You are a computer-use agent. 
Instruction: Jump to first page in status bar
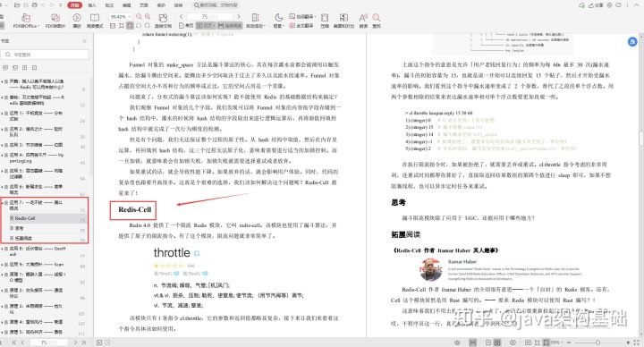pyautogui.click(x=13, y=343)
